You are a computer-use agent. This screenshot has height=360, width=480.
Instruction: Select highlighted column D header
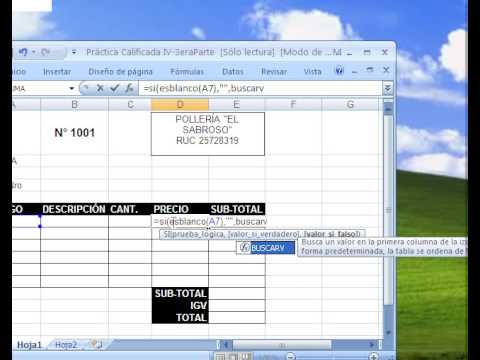click(180, 105)
